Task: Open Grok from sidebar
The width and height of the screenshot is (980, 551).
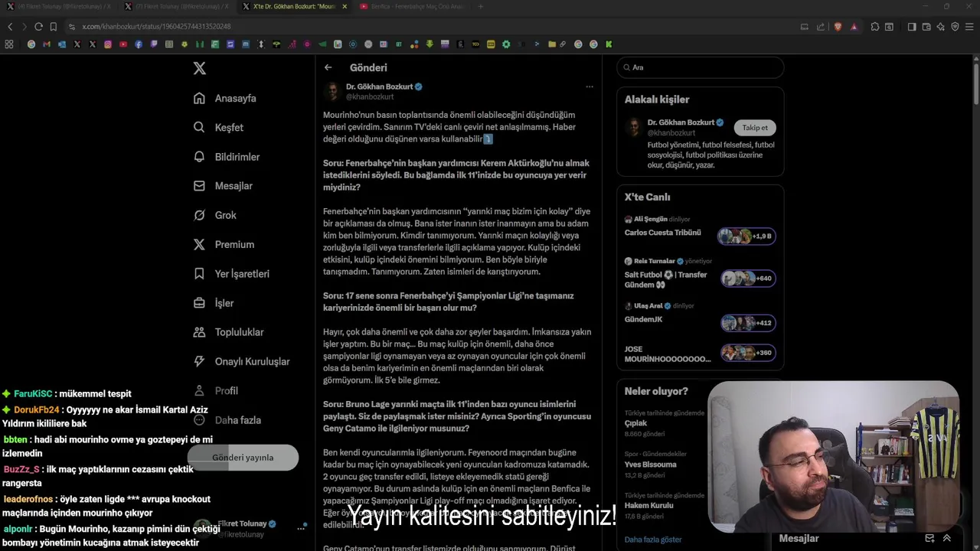Action: [214, 215]
